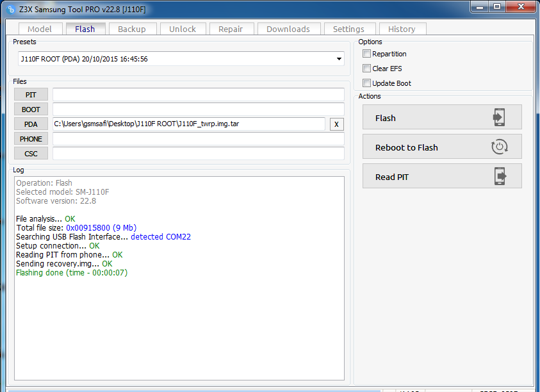Close the Z3X Samsung Tool window
The image size is (540, 392).
pos(521,7)
